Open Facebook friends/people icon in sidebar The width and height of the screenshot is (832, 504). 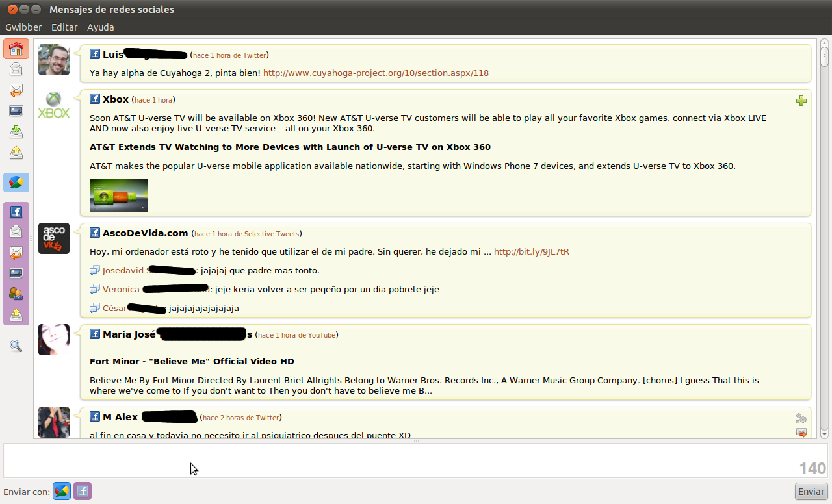pyautogui.click(x=16, y=294)
